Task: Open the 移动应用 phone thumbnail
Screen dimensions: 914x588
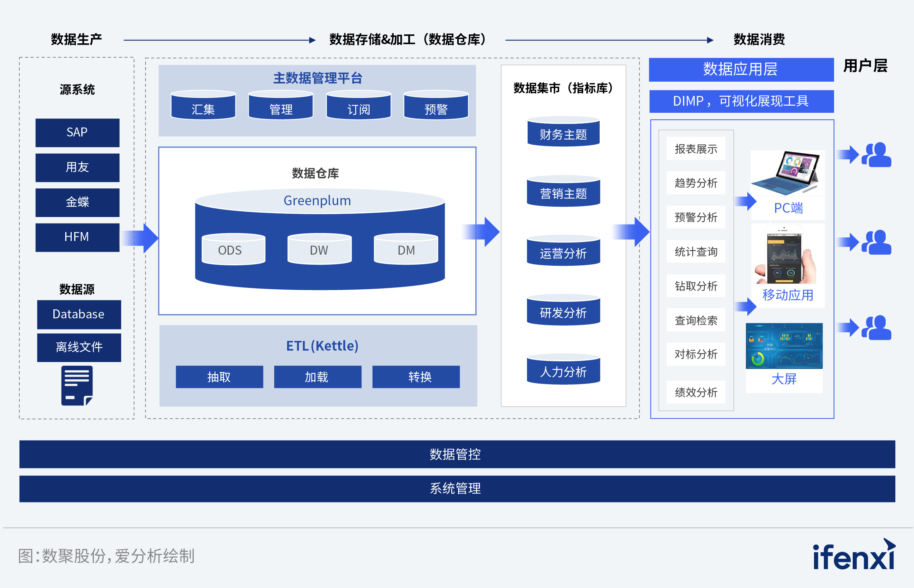Action: click(787, 255)
